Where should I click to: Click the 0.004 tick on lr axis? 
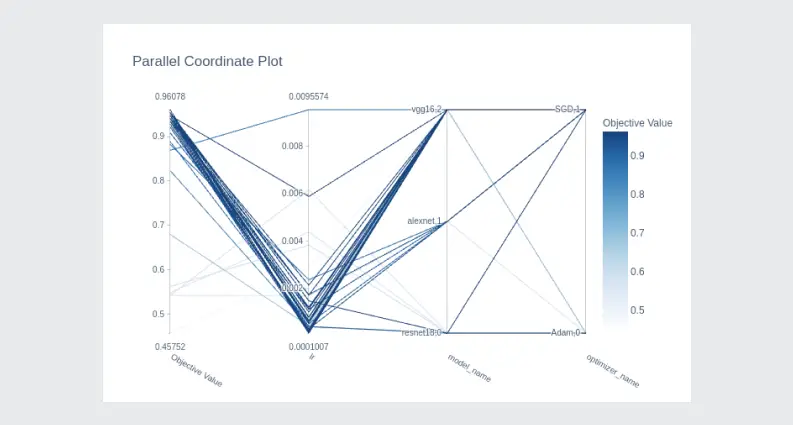[x=292, y=241]
